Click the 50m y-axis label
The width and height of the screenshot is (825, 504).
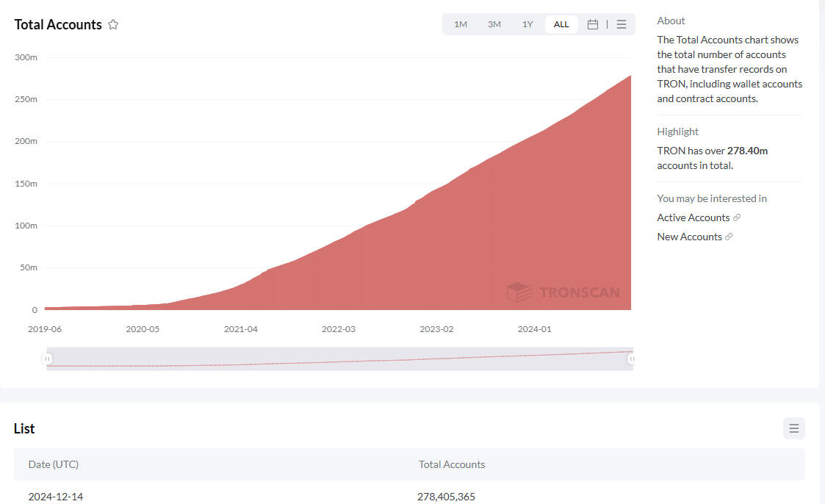pos(29,267)
